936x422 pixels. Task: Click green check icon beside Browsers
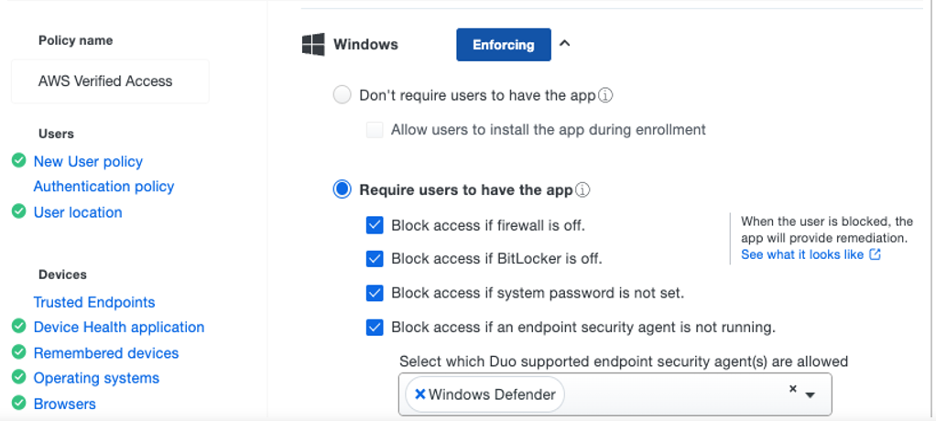pyautogui.click(x=18, y=403)
